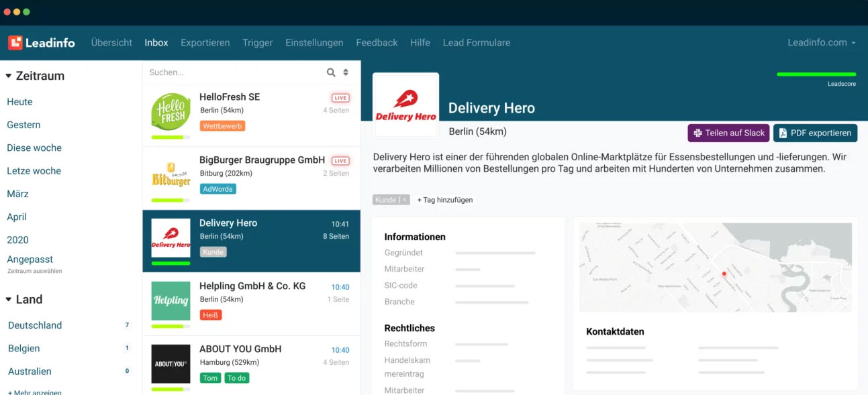Choose April as the period
Viewport: 868px width, 395px height.
pyautogui.click(x=17, y=217)
